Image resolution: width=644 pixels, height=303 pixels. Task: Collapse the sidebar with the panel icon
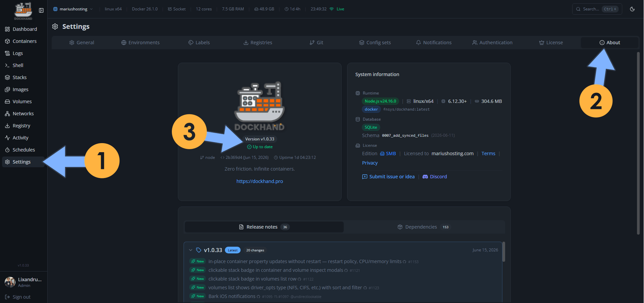click(41, 10)
